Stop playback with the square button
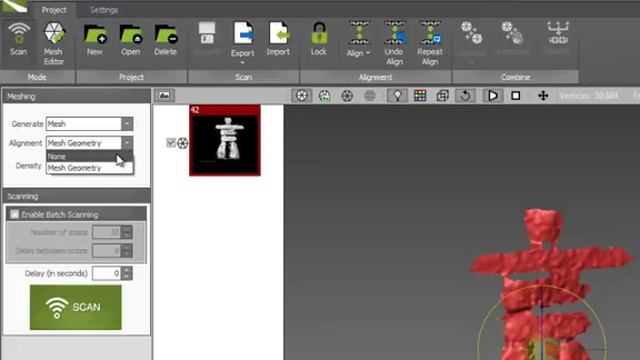 516,96
